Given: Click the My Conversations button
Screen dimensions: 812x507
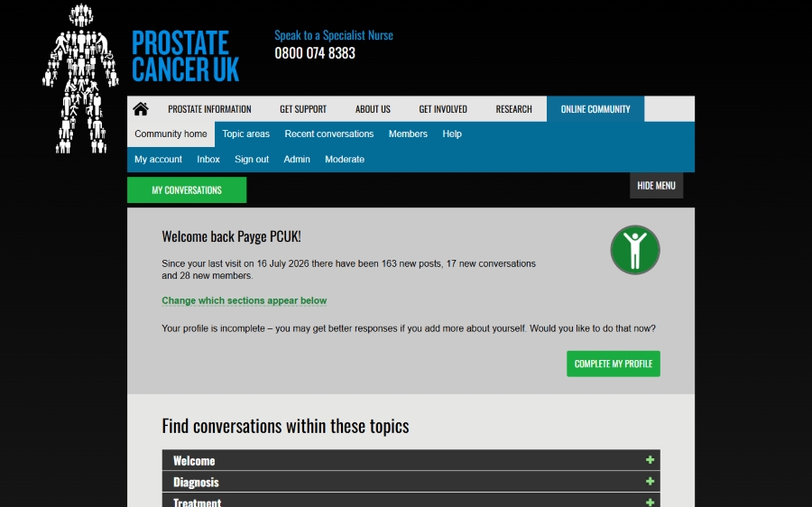Looking at the screenshot, I should point(187,190).
